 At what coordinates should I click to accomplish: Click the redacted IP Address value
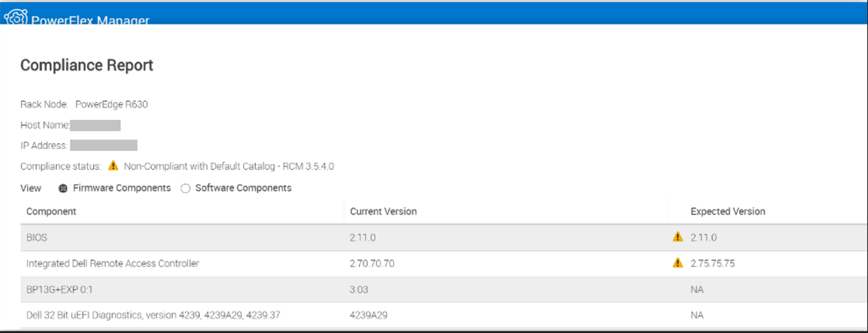coord(104,146)
